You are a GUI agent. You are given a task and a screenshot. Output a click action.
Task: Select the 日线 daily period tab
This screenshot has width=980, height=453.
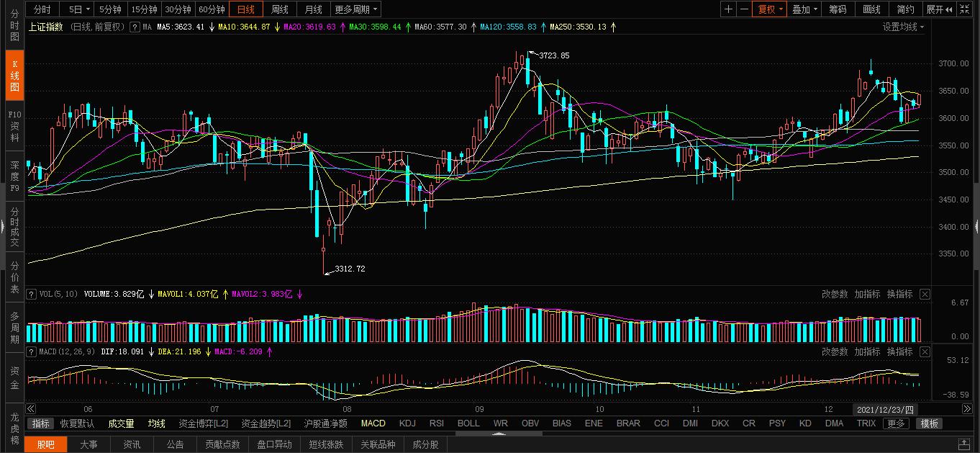245,9
